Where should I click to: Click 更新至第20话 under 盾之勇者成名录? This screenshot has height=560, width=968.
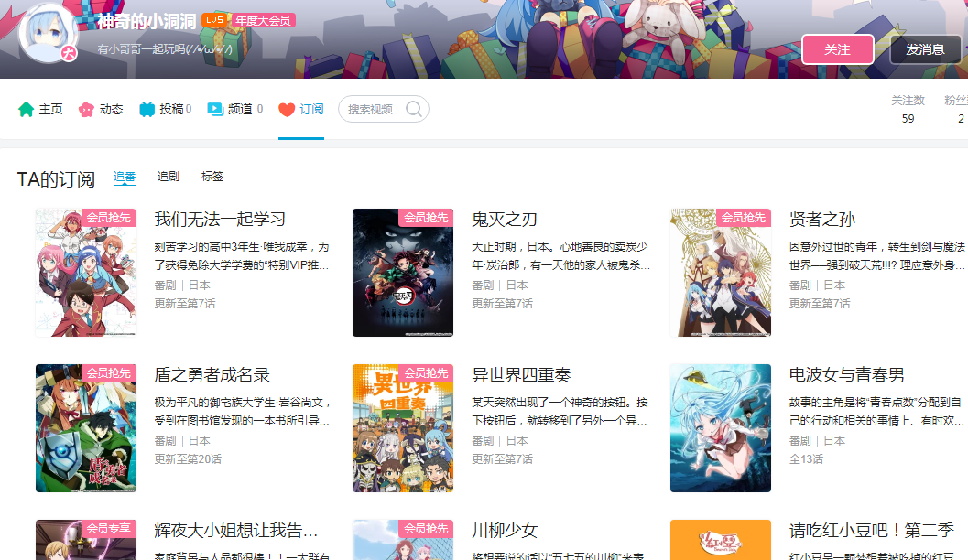coord(188,458)
